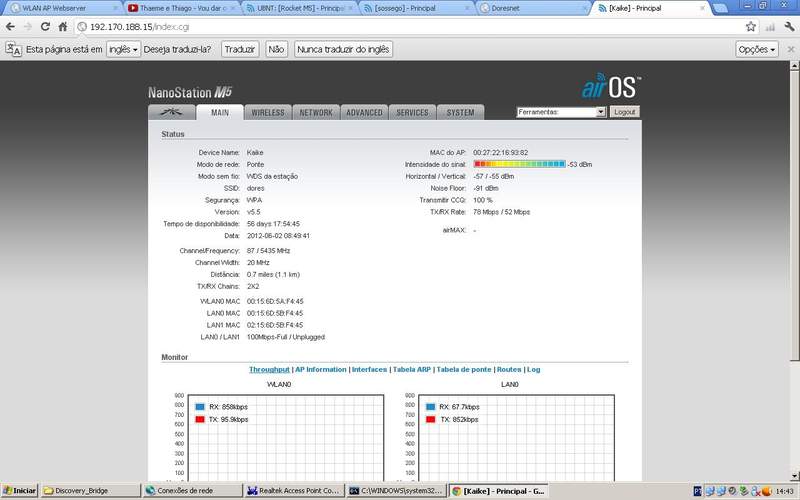The height and width of the screenshot is (500, 800).
Task: Open Discovery_Bridge folder in the taskbar
Action: (x=90, y=491)
